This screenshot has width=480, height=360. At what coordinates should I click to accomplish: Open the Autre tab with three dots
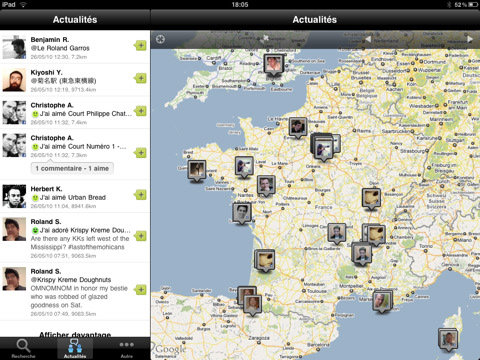127,348
